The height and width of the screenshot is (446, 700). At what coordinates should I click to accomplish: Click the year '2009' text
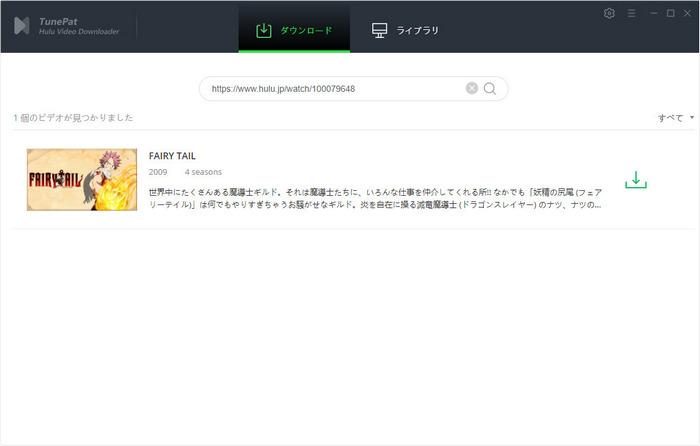click(158, 172)
